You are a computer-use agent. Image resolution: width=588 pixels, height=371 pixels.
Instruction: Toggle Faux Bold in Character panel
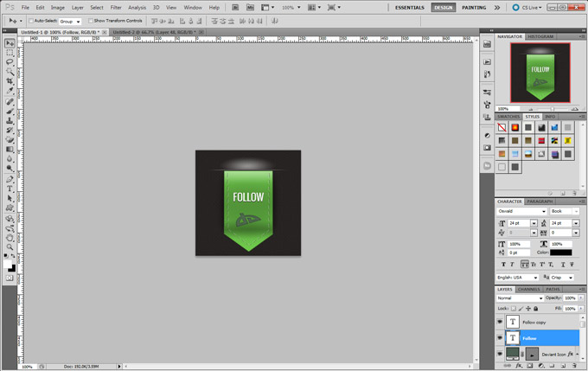pyautogui.click(x=503, y=265)
